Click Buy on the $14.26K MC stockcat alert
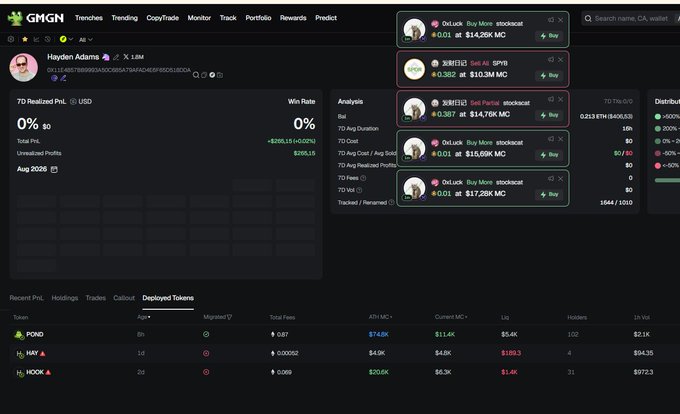Screen dimensions: 680x414 tap(549, 36)
